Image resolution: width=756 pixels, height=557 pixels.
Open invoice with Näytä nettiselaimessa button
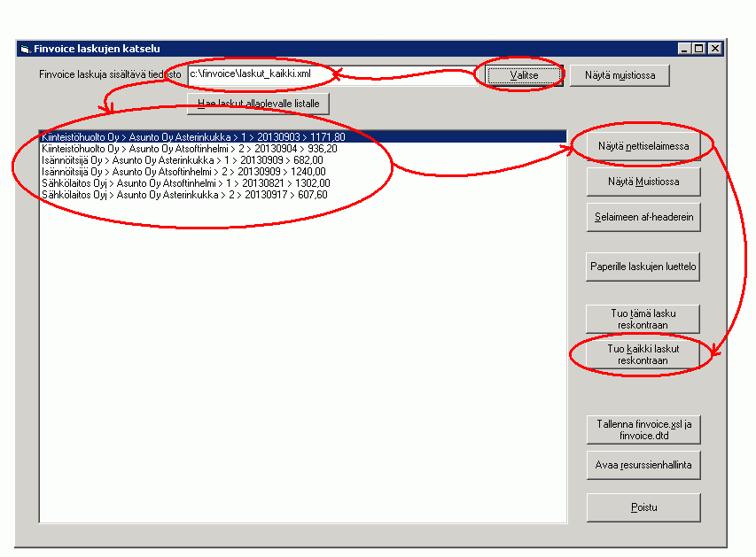643,144
